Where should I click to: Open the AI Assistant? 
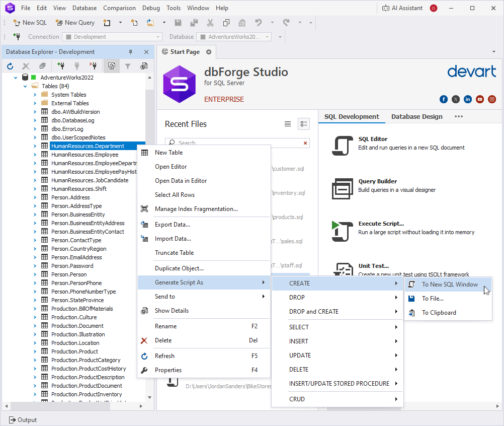pos(402,8)
